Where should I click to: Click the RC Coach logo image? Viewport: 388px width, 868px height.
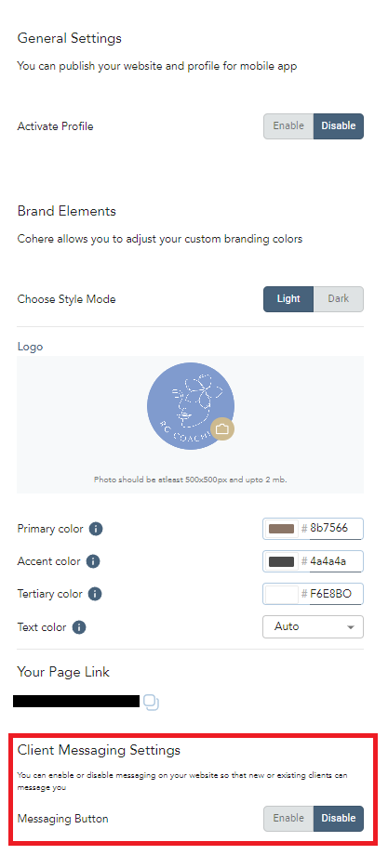191,406
